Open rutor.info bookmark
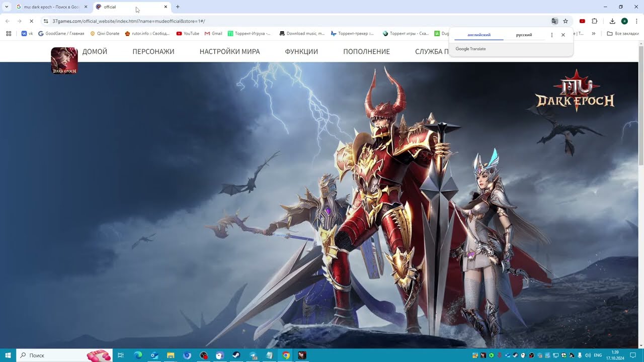This screenshot has height=362, width=644. pyautogui.click(x=147, y=34)
